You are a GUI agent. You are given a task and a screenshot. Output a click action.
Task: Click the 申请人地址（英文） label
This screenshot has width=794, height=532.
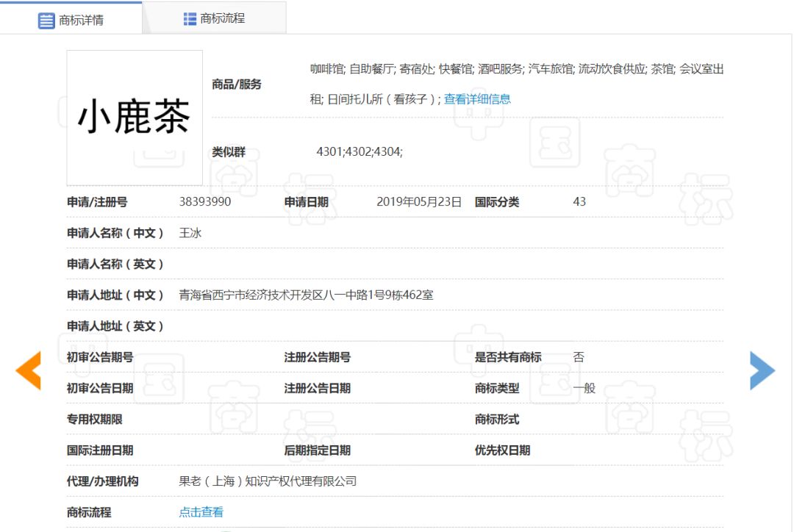pyautogui.click(x=115, y=326)
